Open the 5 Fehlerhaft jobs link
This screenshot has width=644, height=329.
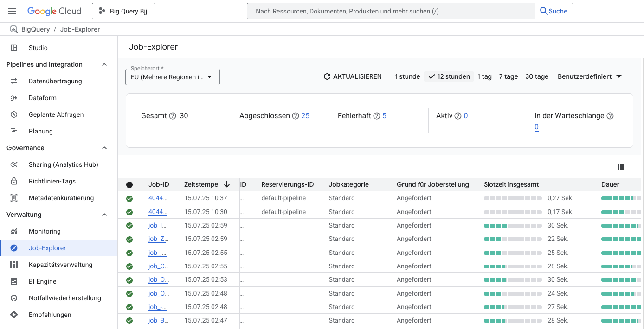385,116
